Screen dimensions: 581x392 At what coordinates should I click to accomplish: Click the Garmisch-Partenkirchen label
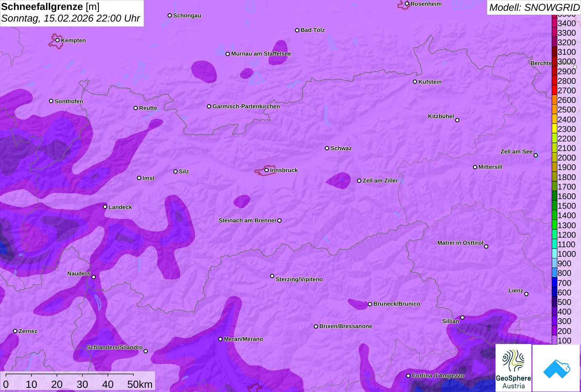click(x=246, y=107)
